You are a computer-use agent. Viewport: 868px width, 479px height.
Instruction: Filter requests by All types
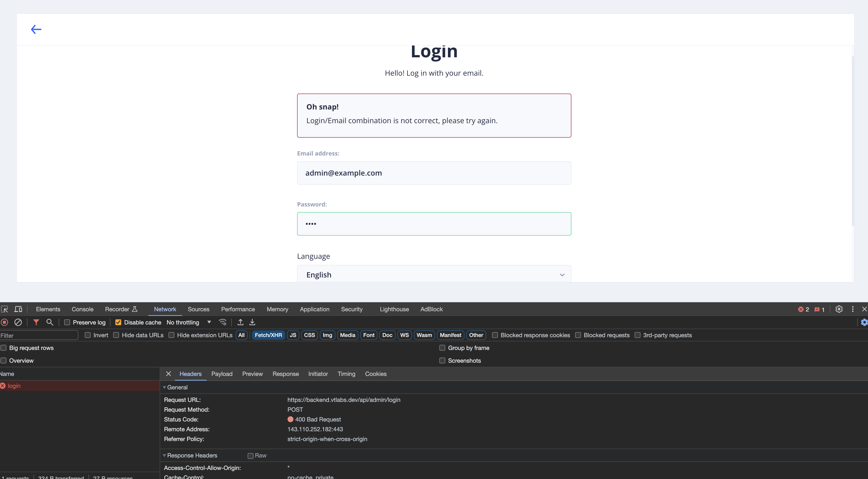click(x=241, y=335)
